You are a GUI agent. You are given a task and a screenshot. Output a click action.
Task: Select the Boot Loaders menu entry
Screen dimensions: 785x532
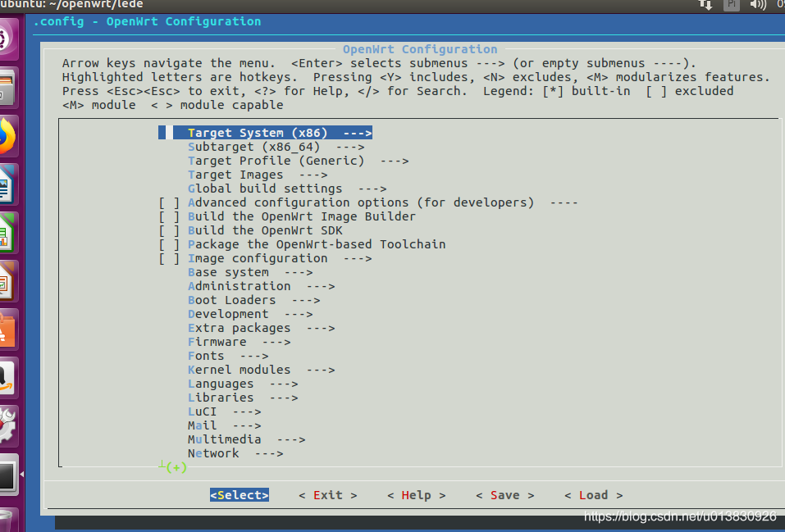[x=253, y=300]
